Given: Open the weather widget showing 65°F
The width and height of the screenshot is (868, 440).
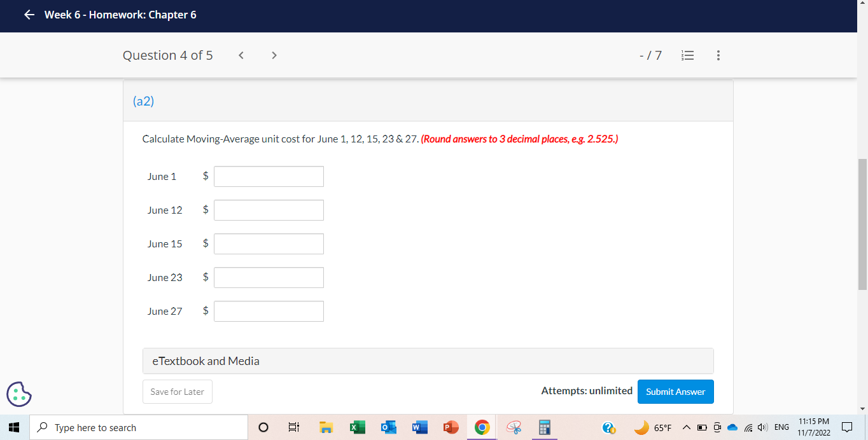Looking at the screenshot, I should (654, 428).
